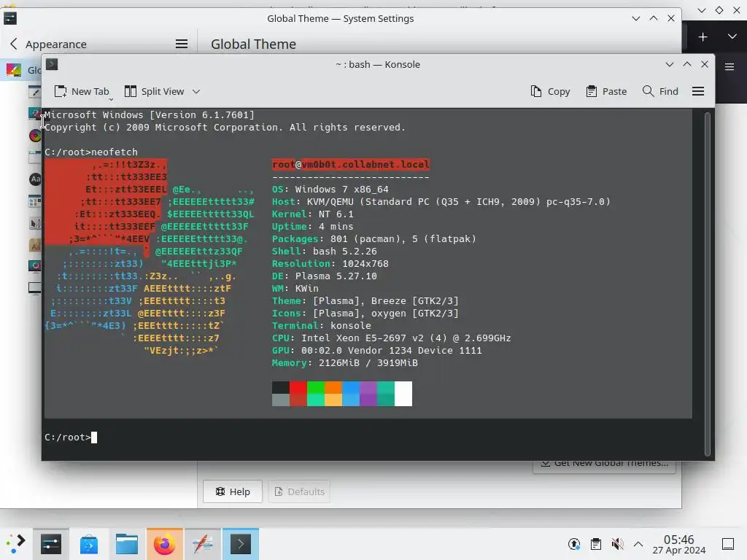Go back from Appearance in System Settings
The width and height of the screenshot is (747, 560).
(x=13, y=44)
